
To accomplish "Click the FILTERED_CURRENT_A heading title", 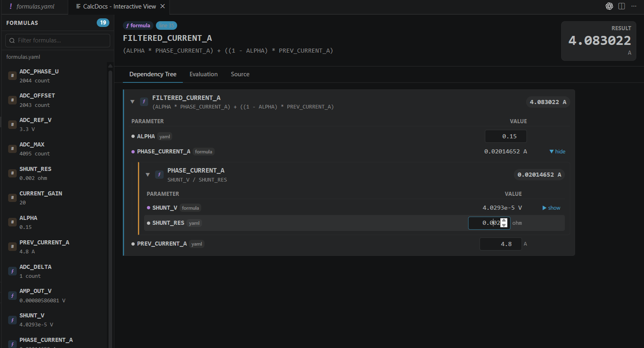I will [x=167, y=38].
